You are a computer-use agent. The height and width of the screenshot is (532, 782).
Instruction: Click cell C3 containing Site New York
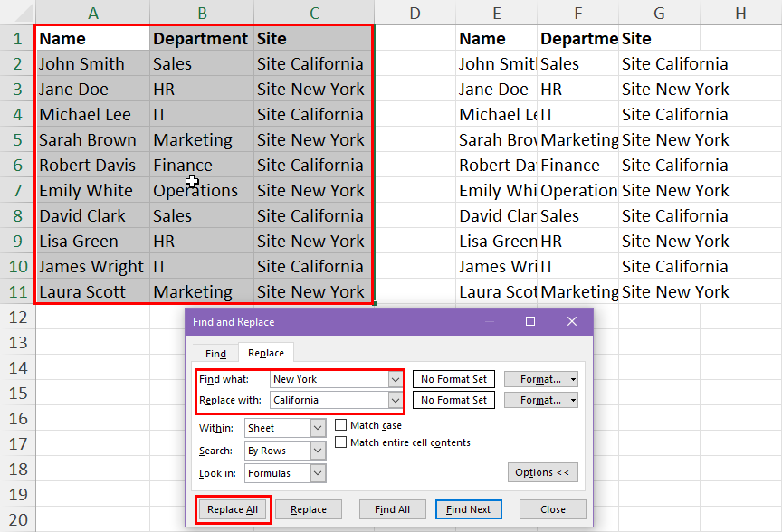tap(314, 89)
